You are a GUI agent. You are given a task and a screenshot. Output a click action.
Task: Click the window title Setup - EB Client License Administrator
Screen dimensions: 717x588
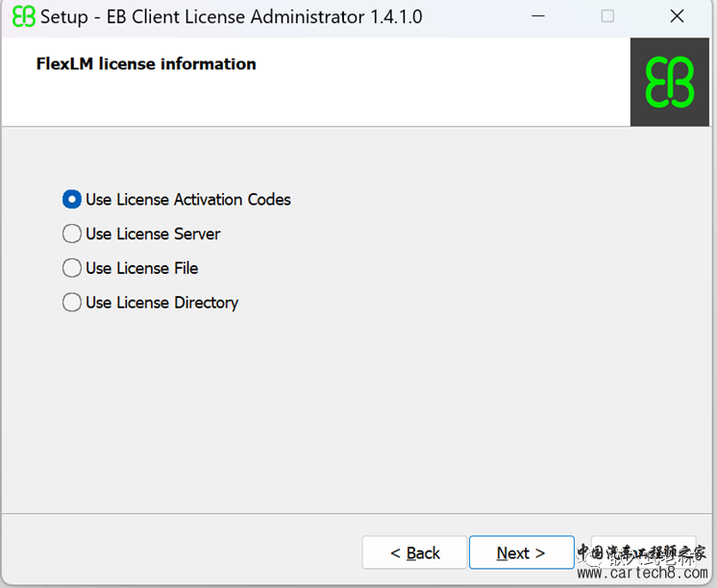click(232, 17)
